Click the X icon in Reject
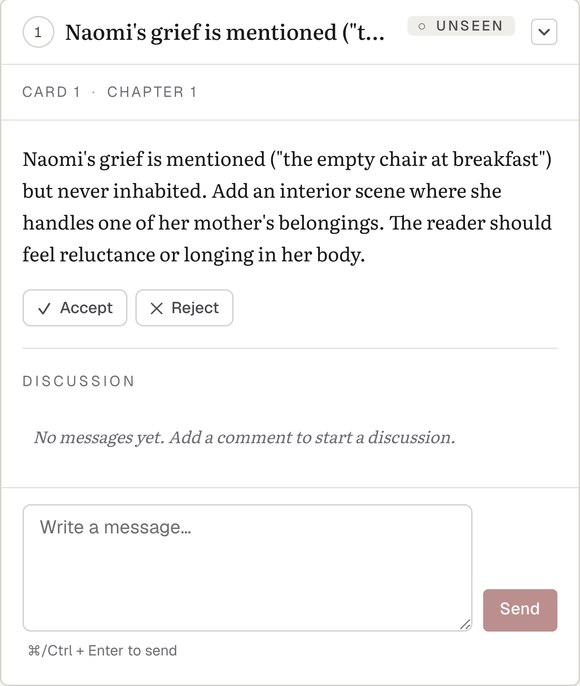580x686 pixels. (x=156, y=308)
